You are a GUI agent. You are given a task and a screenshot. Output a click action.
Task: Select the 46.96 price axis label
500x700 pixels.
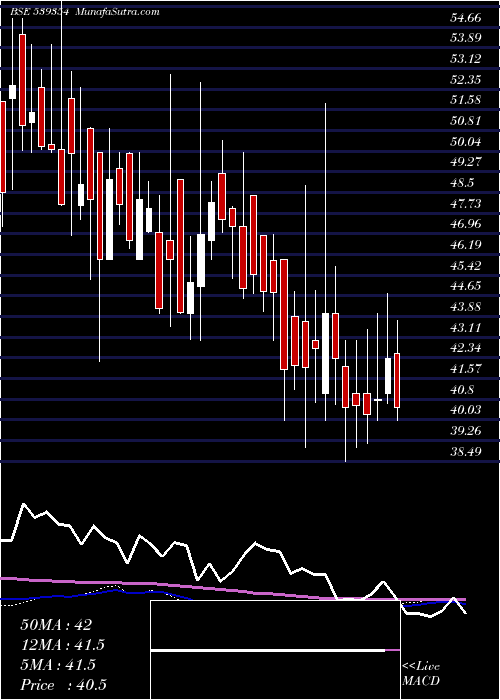click(466, 224)
